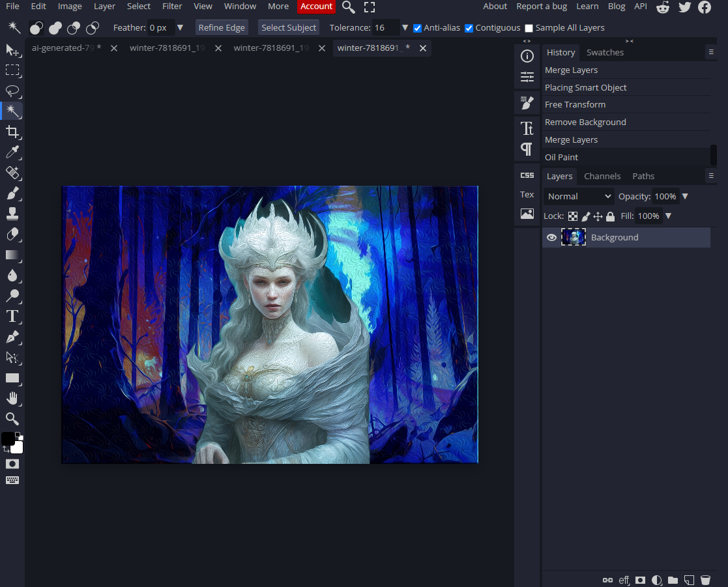Select the Spot Healing Brush tool
This screenshot has height=587, width=728.
coord(12,173)
